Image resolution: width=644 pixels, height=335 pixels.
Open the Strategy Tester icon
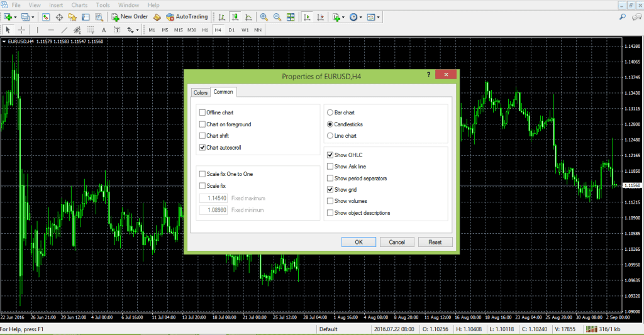pyautogui.click(x=99, y=17)
